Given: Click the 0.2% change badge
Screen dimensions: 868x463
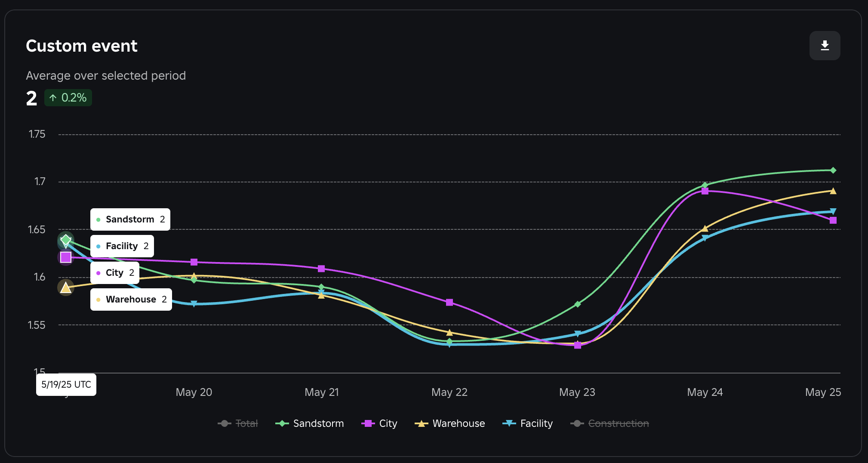Looking at the screenshot, I should (x=68, y=97).
